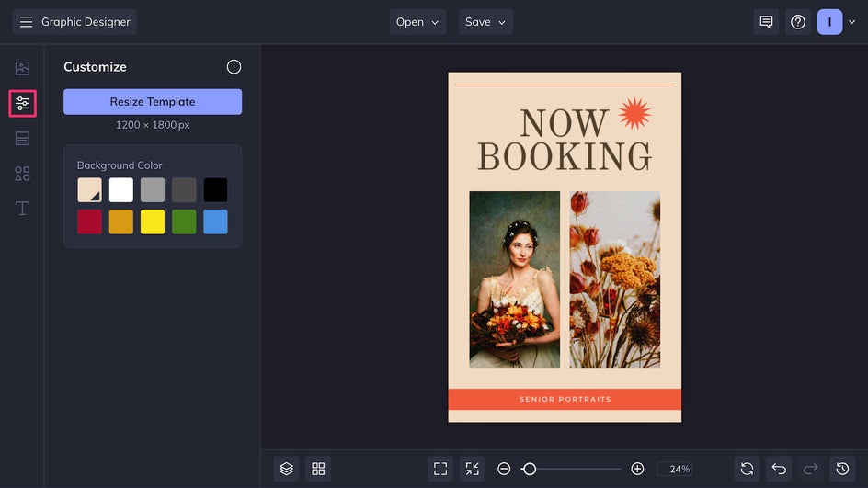Select the white background color swatch
This screenshot has height=488, width=868.
tap(121, 189)
